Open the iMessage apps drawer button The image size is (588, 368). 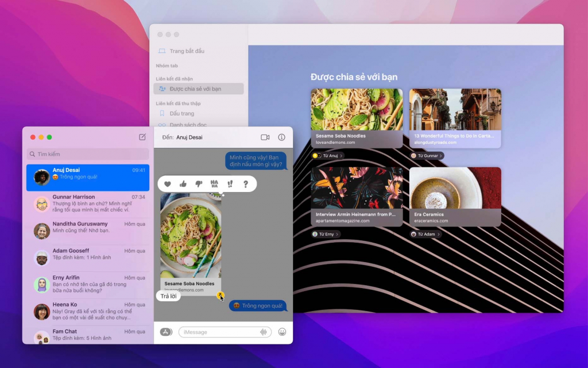(x=166, y=332)
